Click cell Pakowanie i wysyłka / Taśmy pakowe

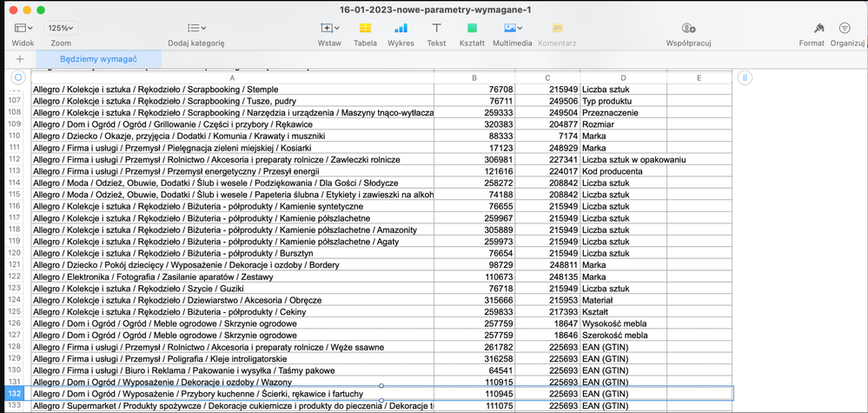click(232, 370)
